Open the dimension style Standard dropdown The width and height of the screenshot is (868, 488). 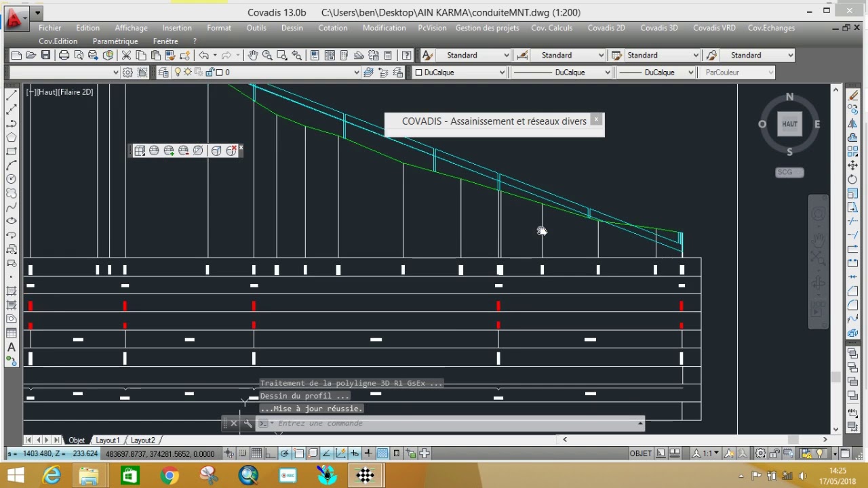(568, 56)
